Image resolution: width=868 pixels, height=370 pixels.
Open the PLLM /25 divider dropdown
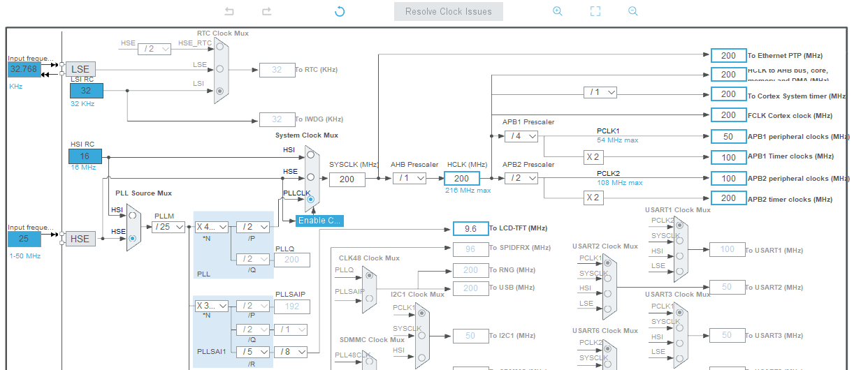coord(168,227)
